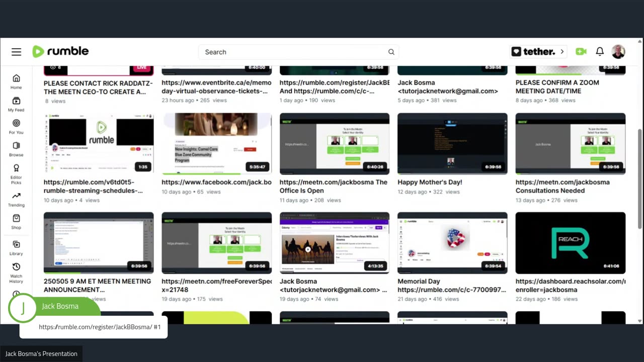Screen dimensions: 644x362
Task: Click the page vertical scrollbar
Action: [640, 179]
